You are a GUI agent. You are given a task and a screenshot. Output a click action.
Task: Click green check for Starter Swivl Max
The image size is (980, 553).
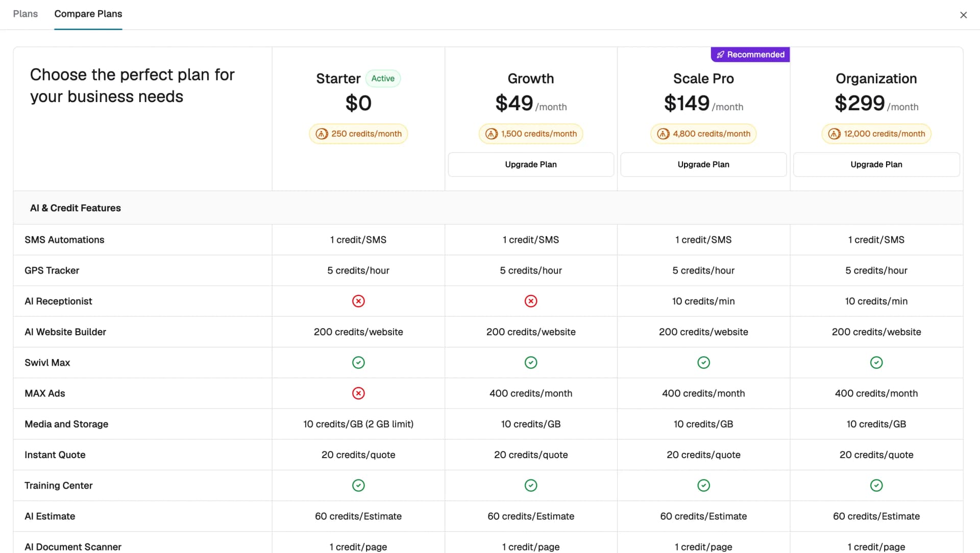358,363
